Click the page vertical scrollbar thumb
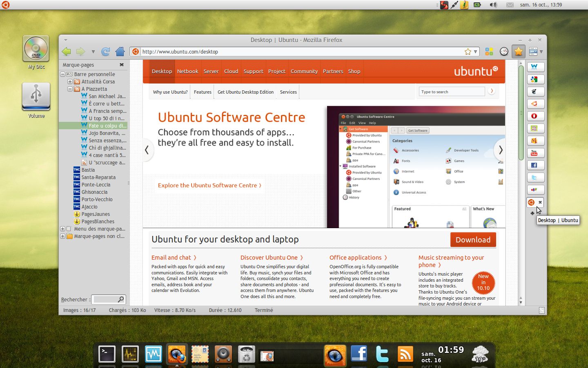 (x=521, y=112)
